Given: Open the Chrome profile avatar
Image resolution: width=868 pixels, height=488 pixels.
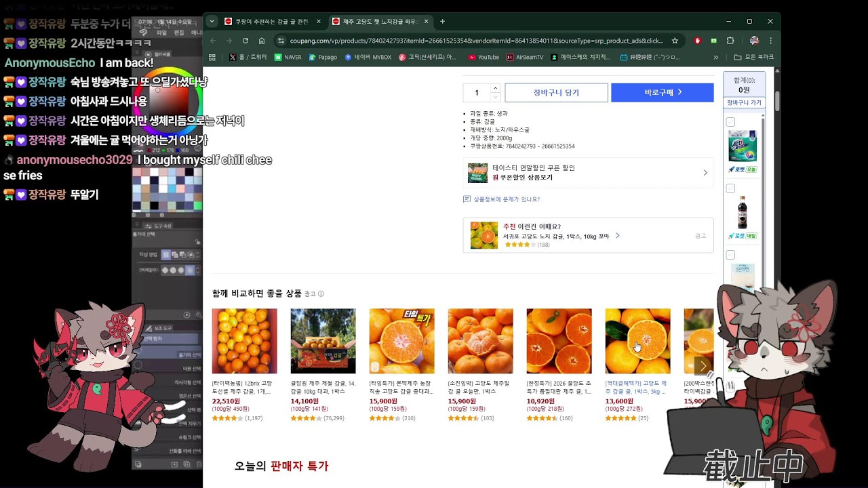Looking at the screenshot, I should (x=754, y=41).
